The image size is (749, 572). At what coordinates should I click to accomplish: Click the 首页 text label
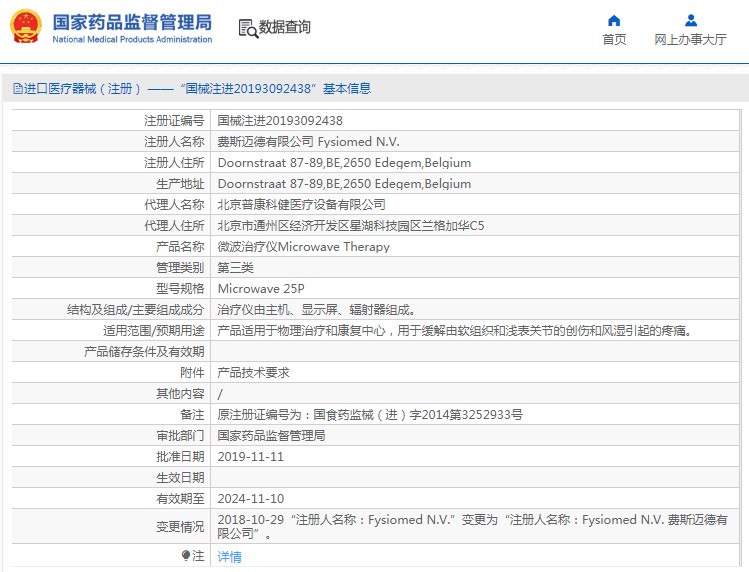coord(614,39)
